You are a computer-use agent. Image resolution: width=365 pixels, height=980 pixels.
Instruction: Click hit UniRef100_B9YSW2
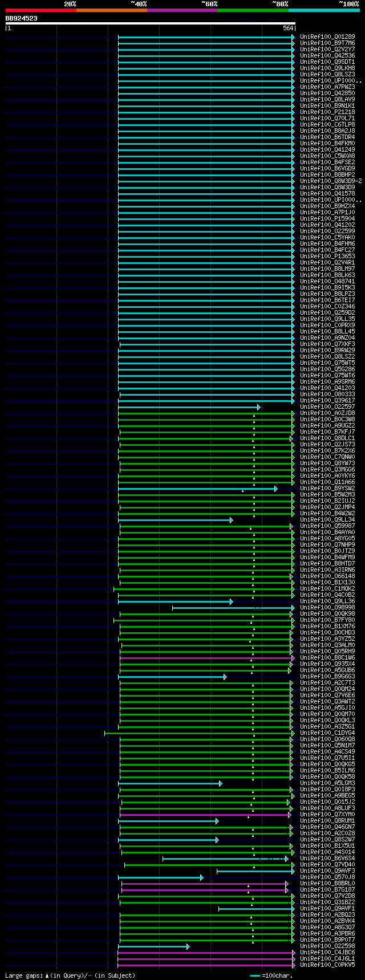327,489
